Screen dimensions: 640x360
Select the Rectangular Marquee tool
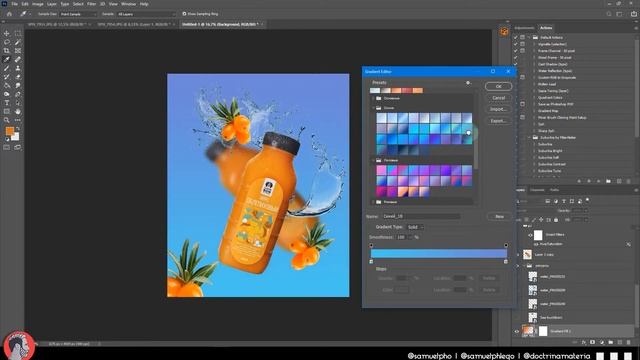(18, 33)
